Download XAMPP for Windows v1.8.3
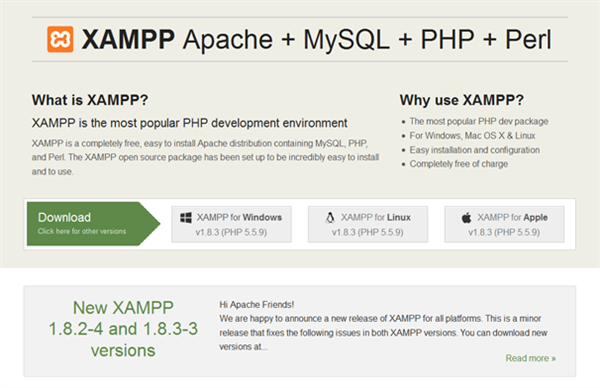The image size is (600, 388). pyautogui.click(x=231, y=224)
